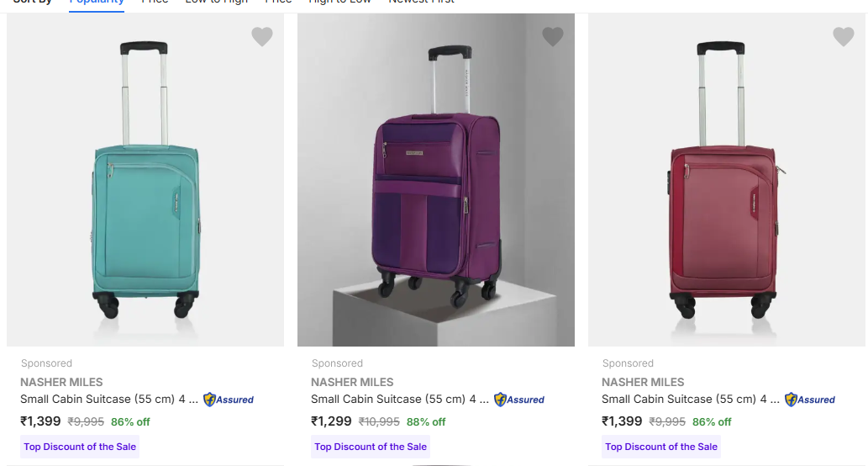
Task: Click Assured badge on purple suitcase listing
Action: pos(519,400)
